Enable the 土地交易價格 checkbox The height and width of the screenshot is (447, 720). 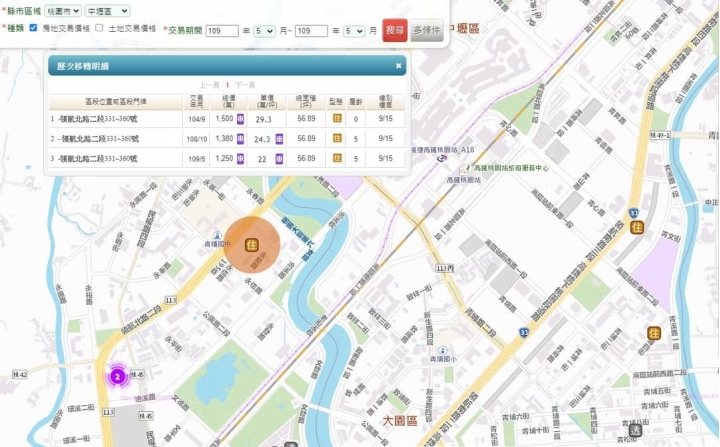[99, 28]
